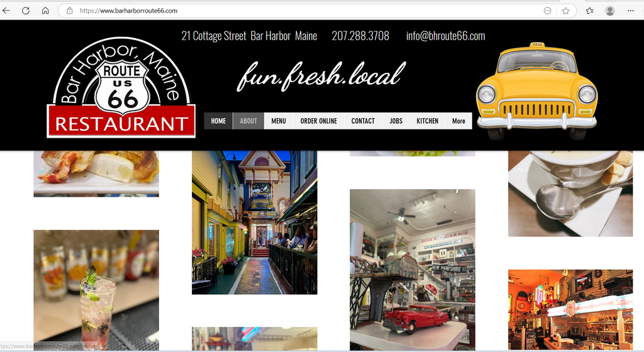Open the favorites list icon
The image size is (644, 352).
(x=589, y=11)
